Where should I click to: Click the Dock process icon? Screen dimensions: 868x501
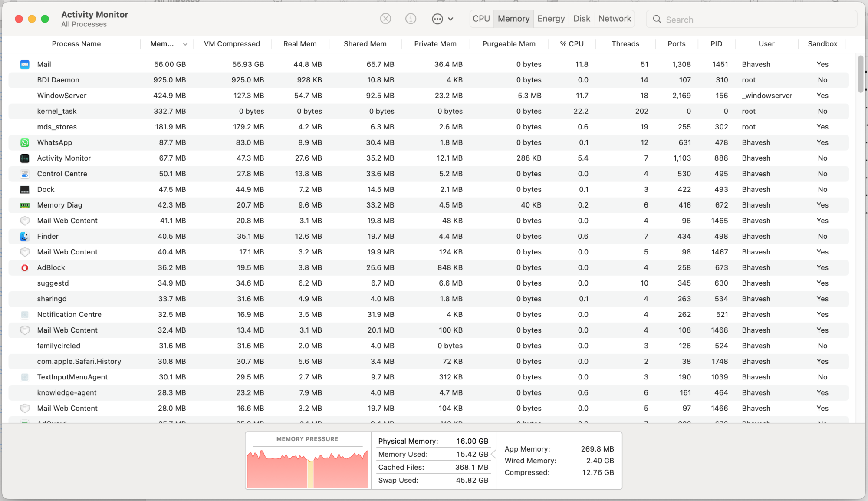[x=25, y=189]
